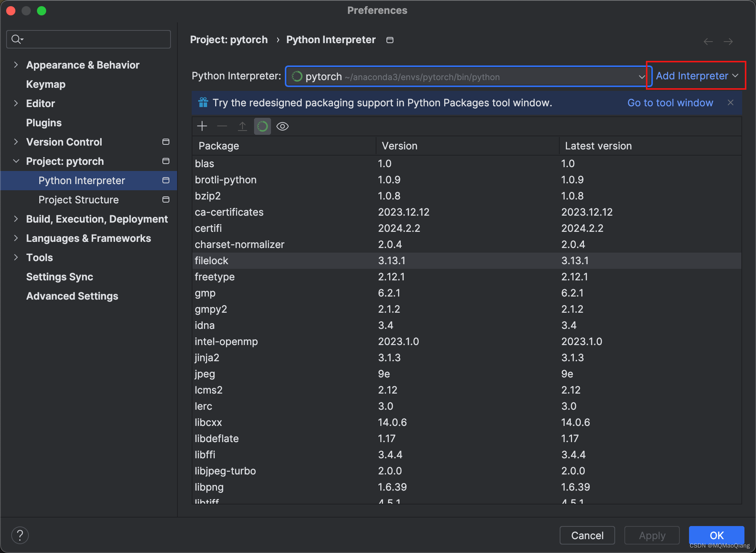Select the bzip2 package row
This screenshot has height=553, width=756.
click(467, 196)
